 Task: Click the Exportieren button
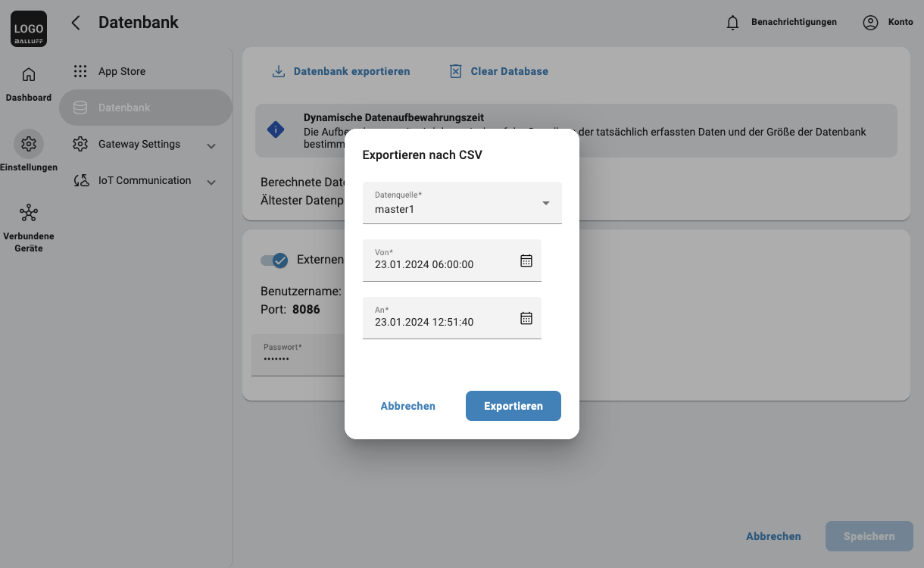point(513,406)
